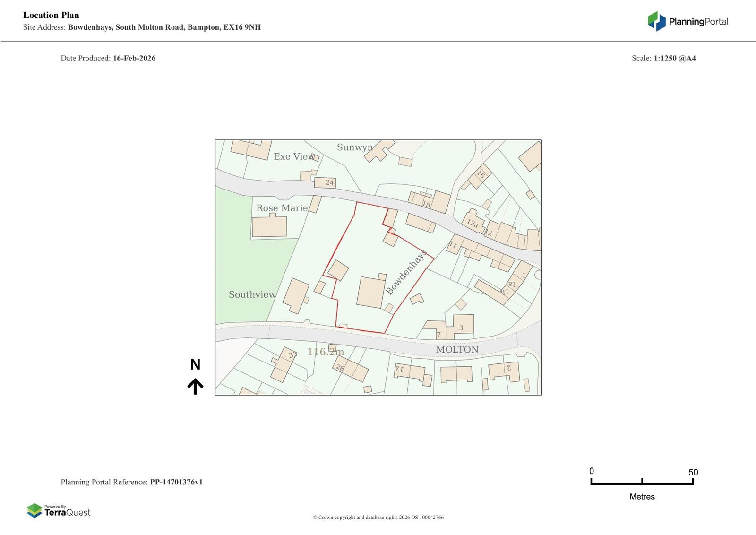This screenshot has width=756, height=535.
Task: Click building number 3 near Molton road
Action: point(461,328)
